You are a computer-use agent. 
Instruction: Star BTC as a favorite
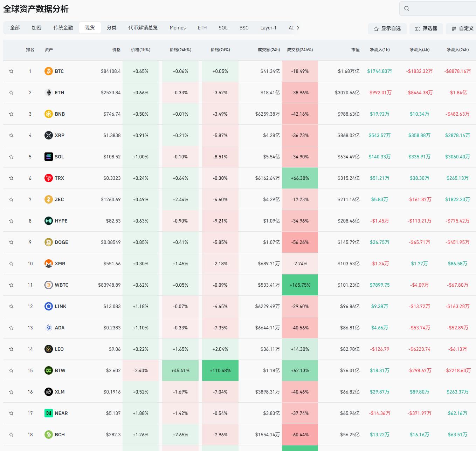tap(11, 71)
